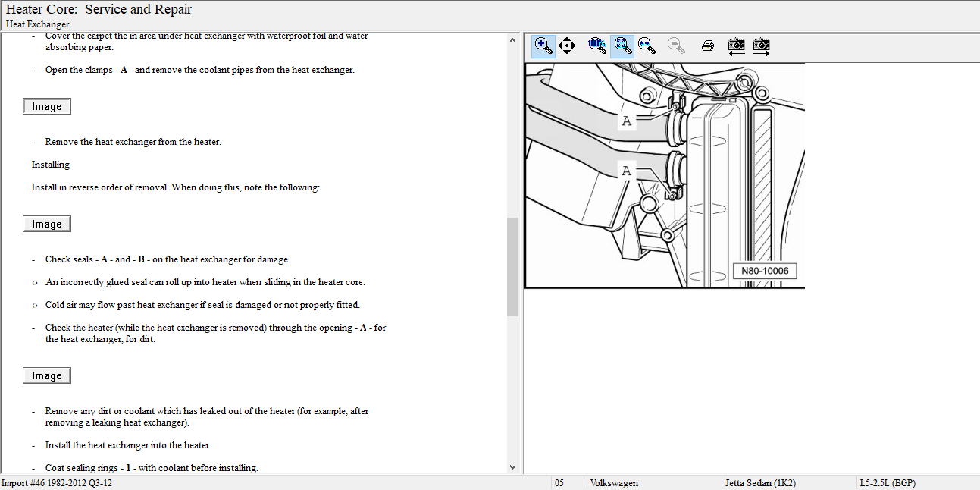Screen dimensions: 980x490
Task: Open first Image button below clamps step
Action: (47, 107)
